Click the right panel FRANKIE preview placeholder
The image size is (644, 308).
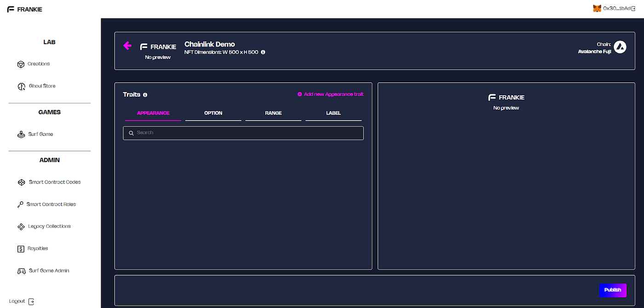pyautogui.click(x=506, y=102)
